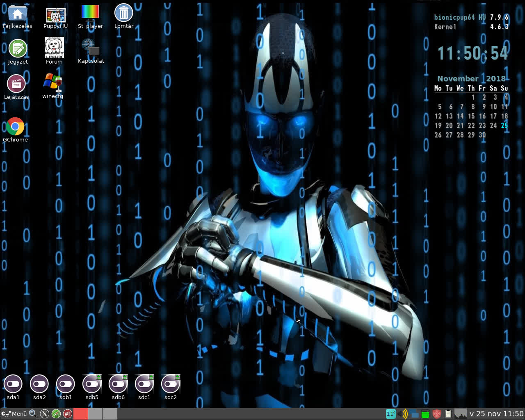Screen dimensions: 525x420
Task: Open the St_player desktop icon
Action: 90,16
